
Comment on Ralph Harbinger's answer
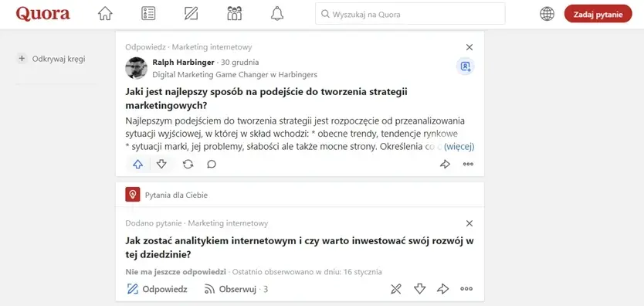click(x=212, y=165)
